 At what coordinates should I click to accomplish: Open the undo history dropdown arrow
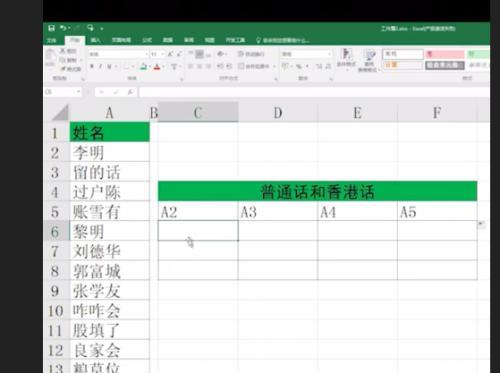pos(69,28)
